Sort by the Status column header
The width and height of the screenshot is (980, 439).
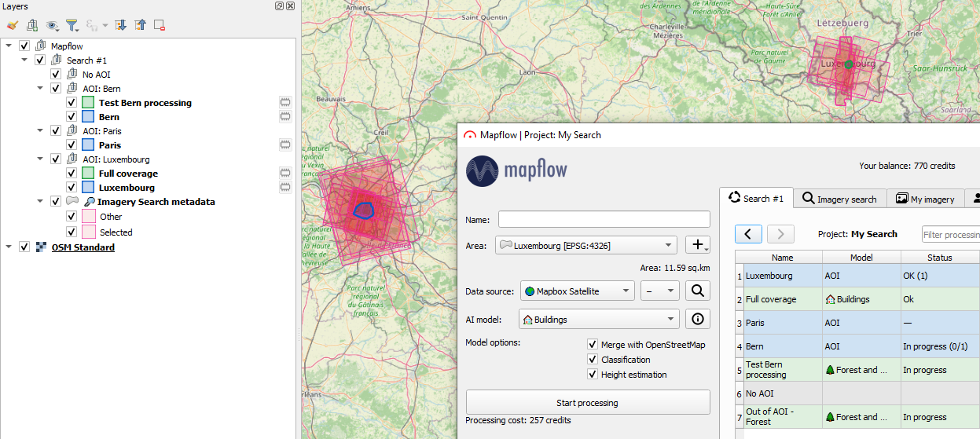pos(940,258)
